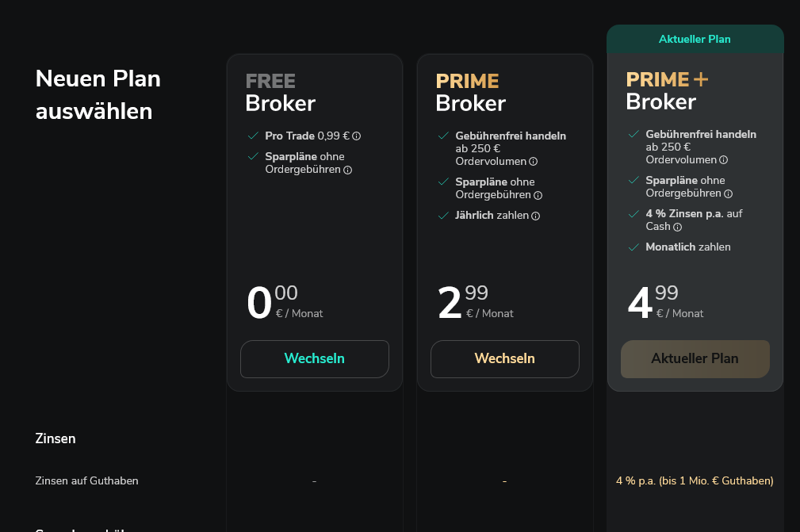Screen dimensions: 800x532
Task: Click info icon beside Jährlich zahlen
Action: 535,216
